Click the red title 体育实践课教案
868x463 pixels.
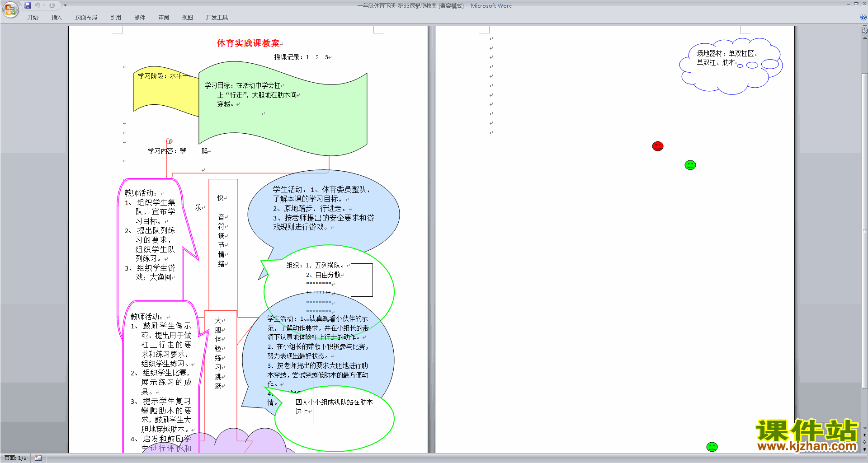[248, 43]
